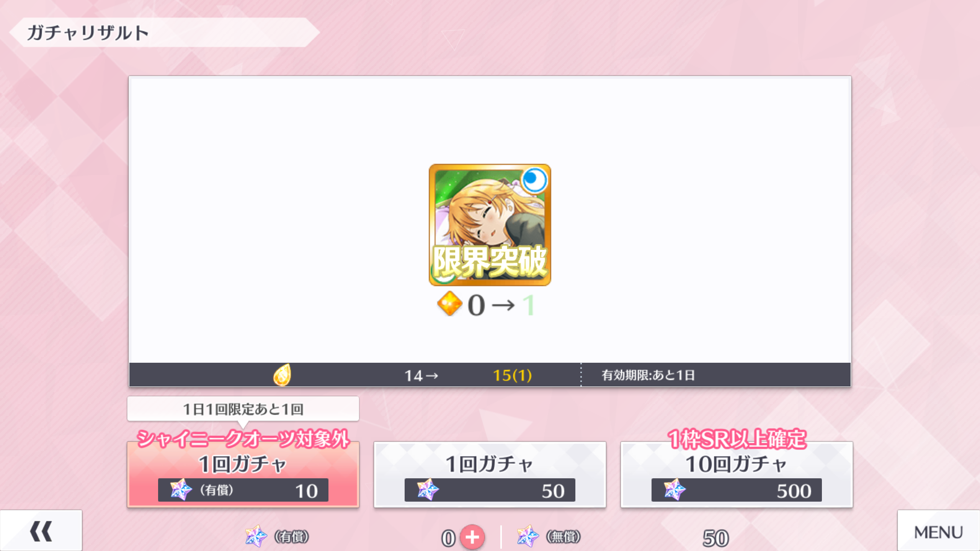The width and height of the screenshot is (980, 551).
Task: Click the blue Visual attribute icon on card
Action: [534, 179]
